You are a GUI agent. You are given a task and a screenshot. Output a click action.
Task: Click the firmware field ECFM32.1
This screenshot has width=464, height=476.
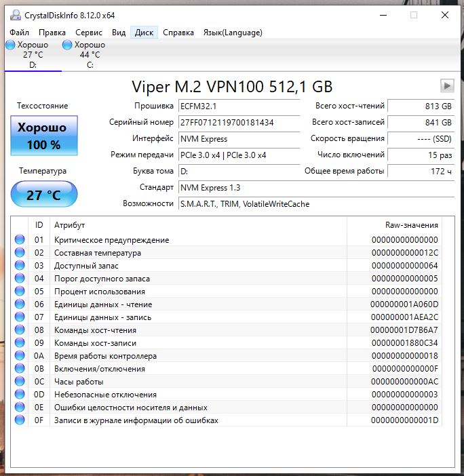[x=239, y=106]
